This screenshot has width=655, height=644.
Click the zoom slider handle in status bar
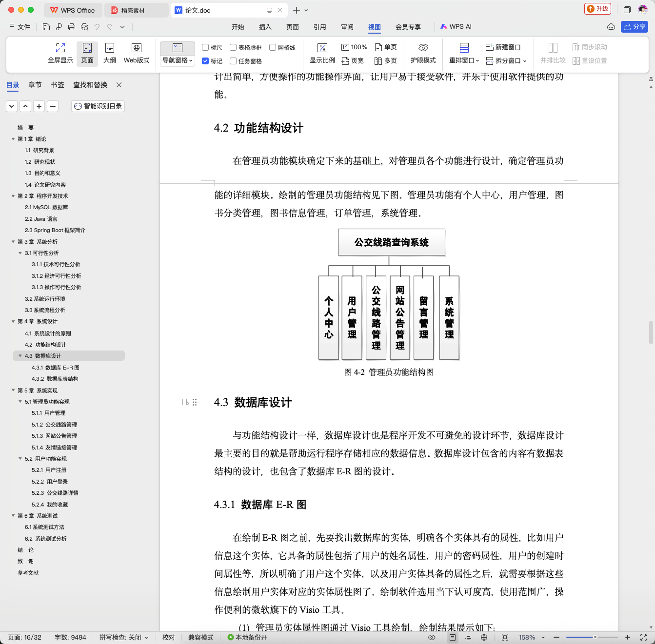[x=595, y=637]
